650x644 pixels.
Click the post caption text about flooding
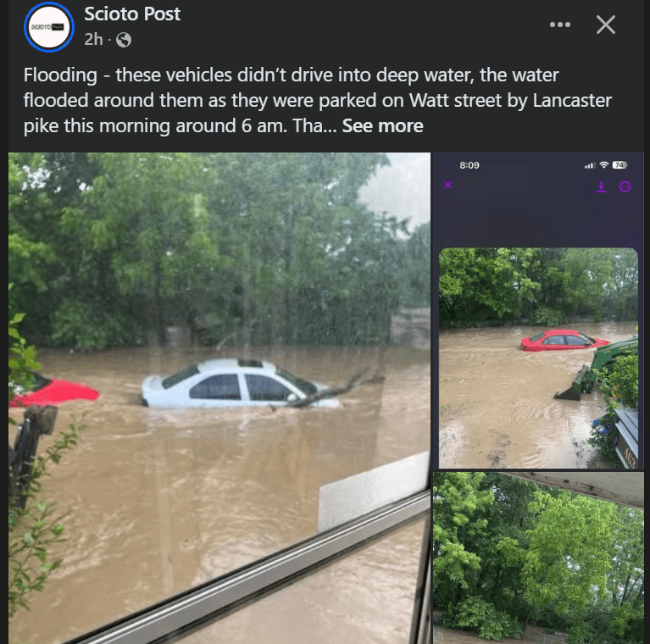(x=317, y=100)
